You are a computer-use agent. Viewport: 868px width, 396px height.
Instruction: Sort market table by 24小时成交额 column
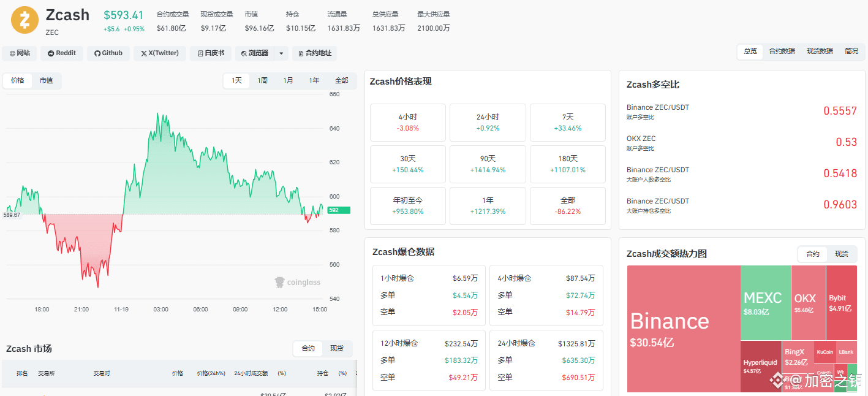coord(251,373)
